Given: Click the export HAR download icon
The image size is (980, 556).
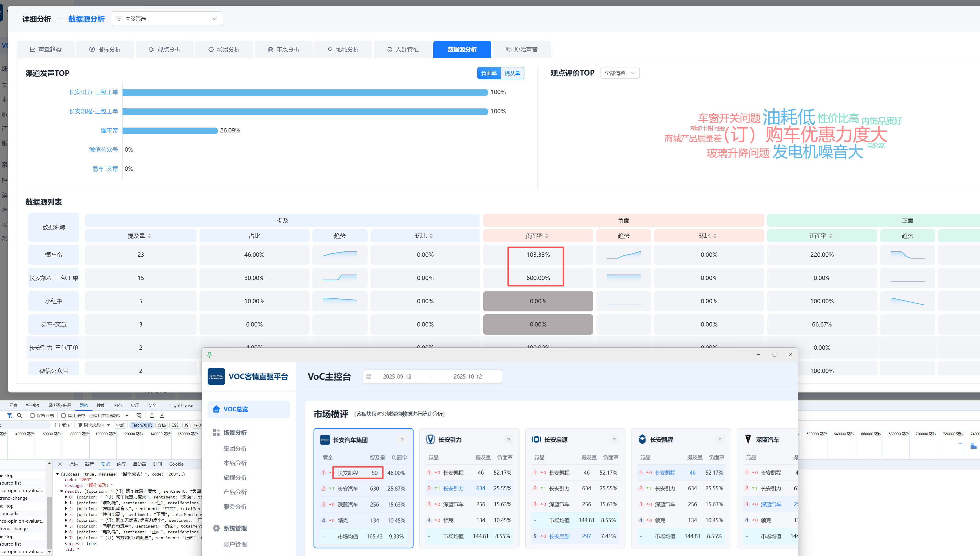Looking at the screenshot, I should (162, 415).
